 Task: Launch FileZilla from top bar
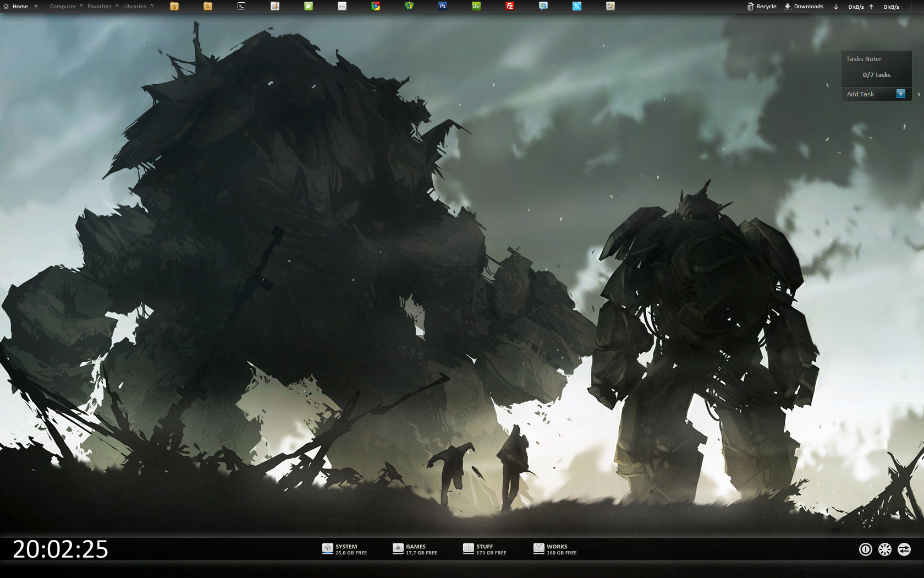tap(510, 6)
